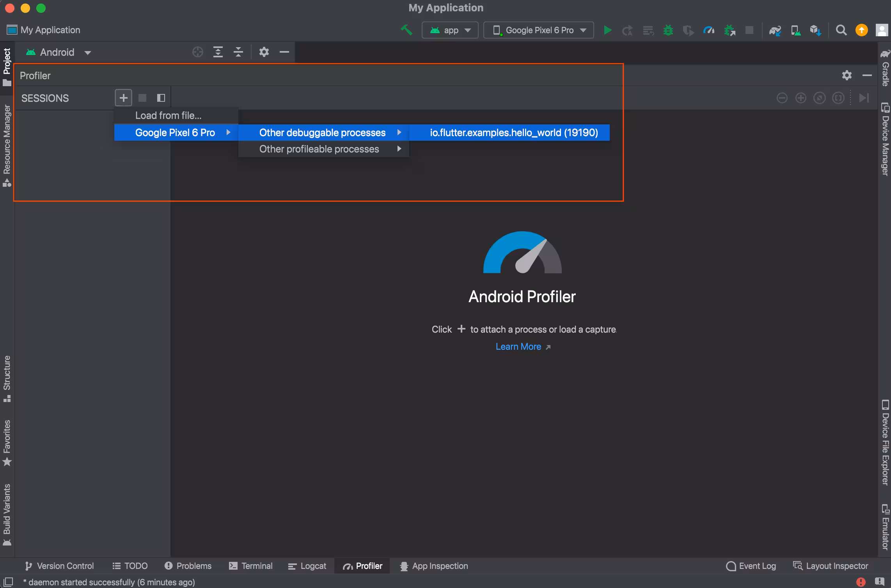The width and height of the screenshot is (891, 588).
Task: Toggle the Gradle side panel
Action: pyautogui.click(x=885, y=68)
